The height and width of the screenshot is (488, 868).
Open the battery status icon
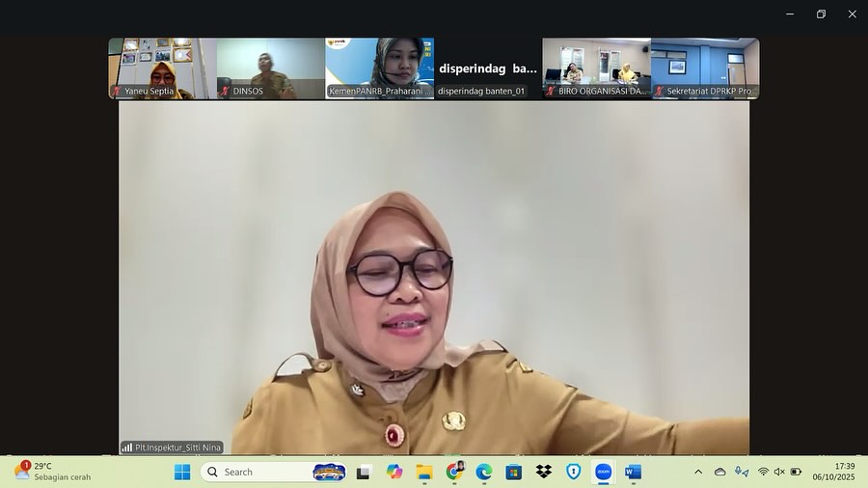pos(796,472)
